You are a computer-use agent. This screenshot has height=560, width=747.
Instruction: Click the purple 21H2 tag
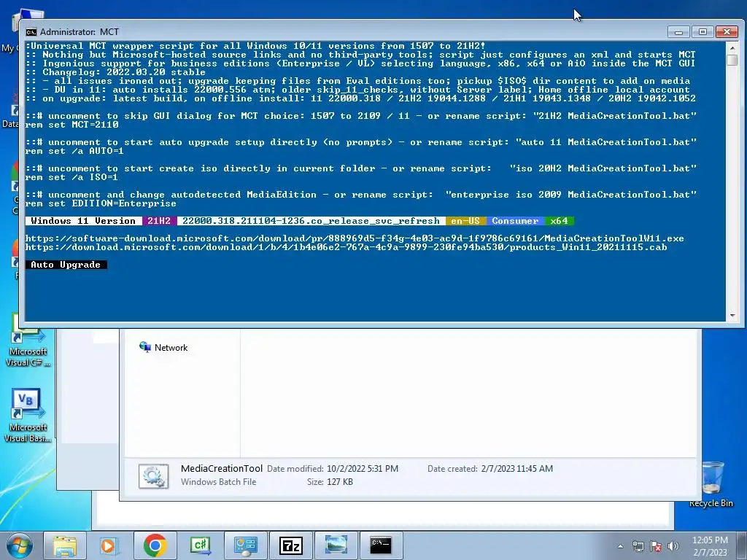(x=159, y=221)
